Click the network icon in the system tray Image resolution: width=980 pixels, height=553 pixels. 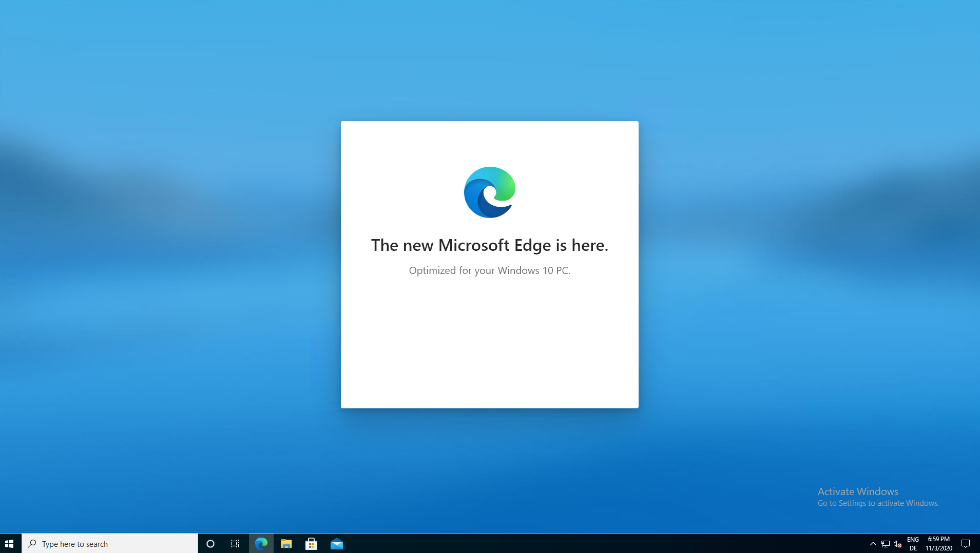pyautogui.click(x=885, y=544)
